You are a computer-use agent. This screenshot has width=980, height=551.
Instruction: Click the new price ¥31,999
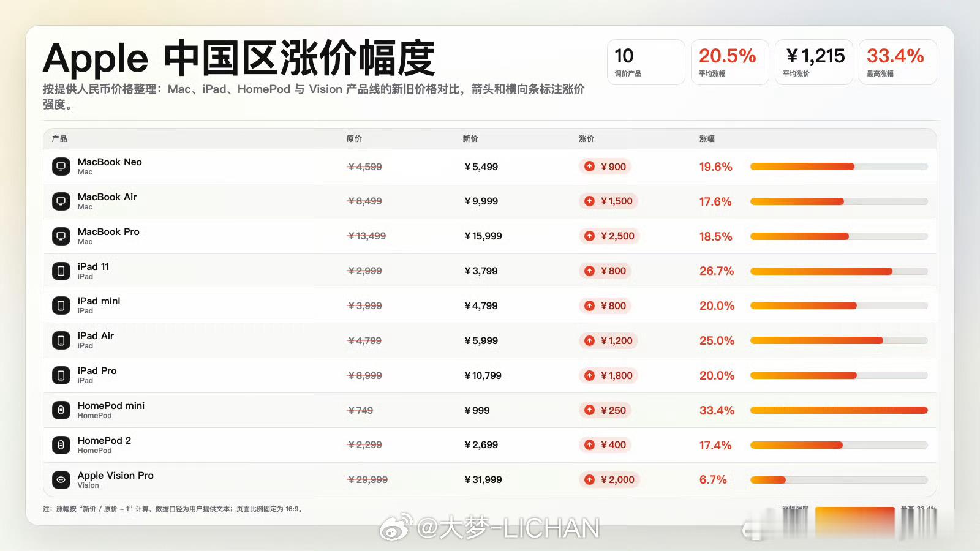pyautogui.click(x=483, y=480)
